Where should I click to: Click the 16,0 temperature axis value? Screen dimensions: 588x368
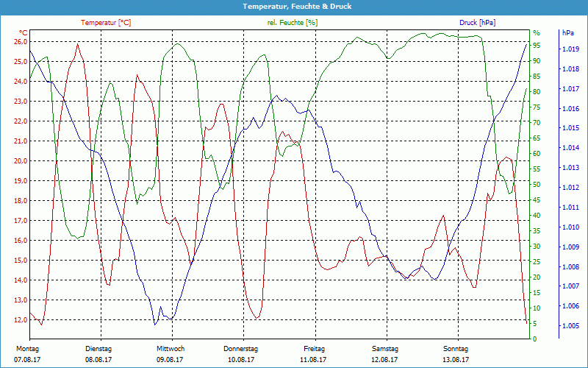coord(21,241)
